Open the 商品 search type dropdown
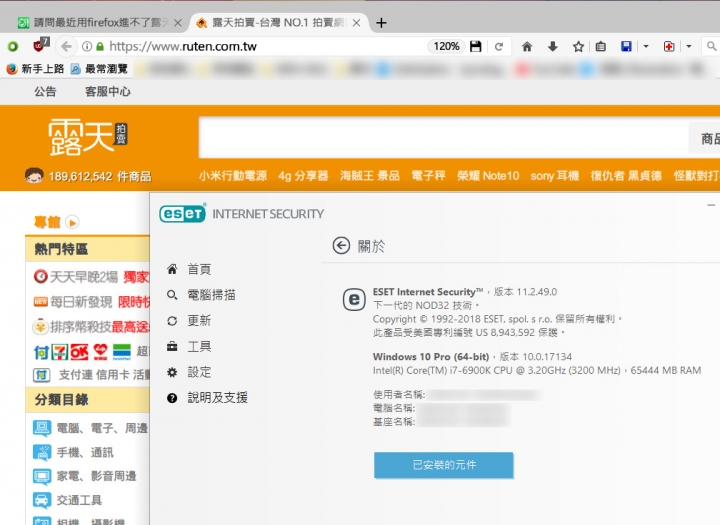Image resolution: width=720 pixels, height=525 pixels. 705,138
